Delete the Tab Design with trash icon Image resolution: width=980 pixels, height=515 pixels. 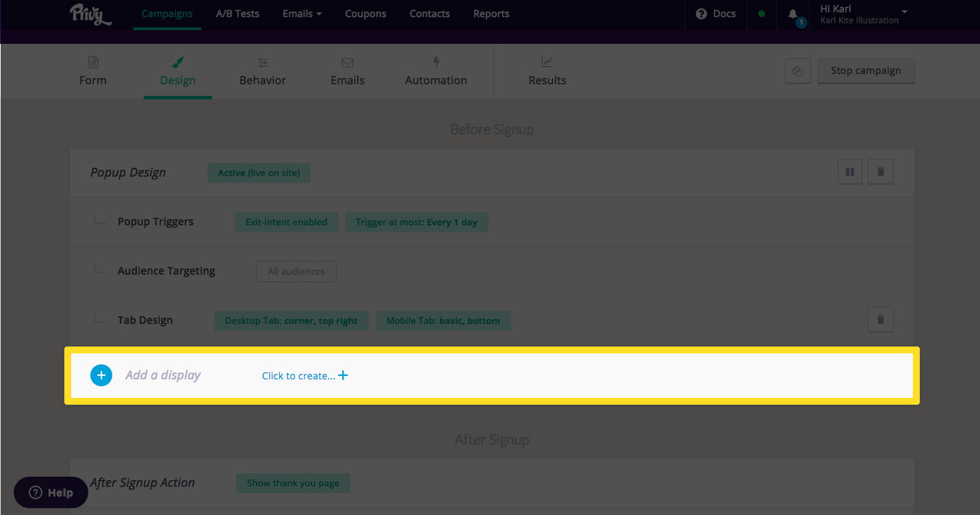click(880, 319)
